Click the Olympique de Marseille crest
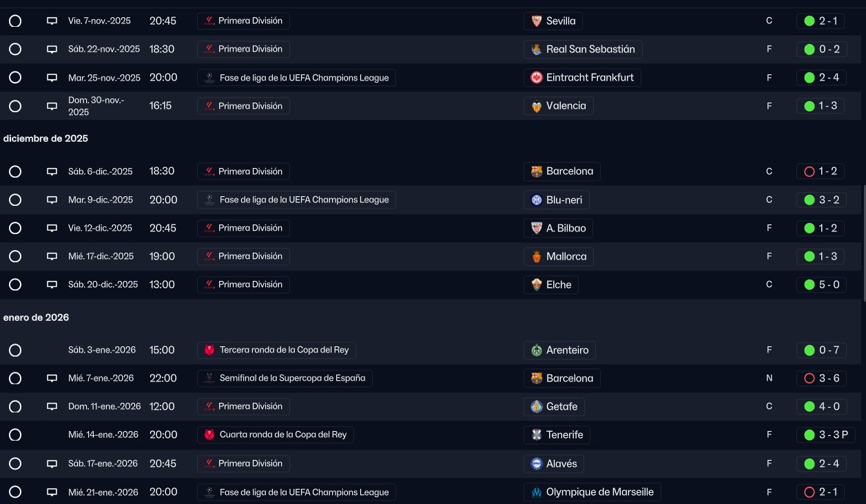This screenshot has height=504, width=866. pyautogui.click(x=536, y=492)
